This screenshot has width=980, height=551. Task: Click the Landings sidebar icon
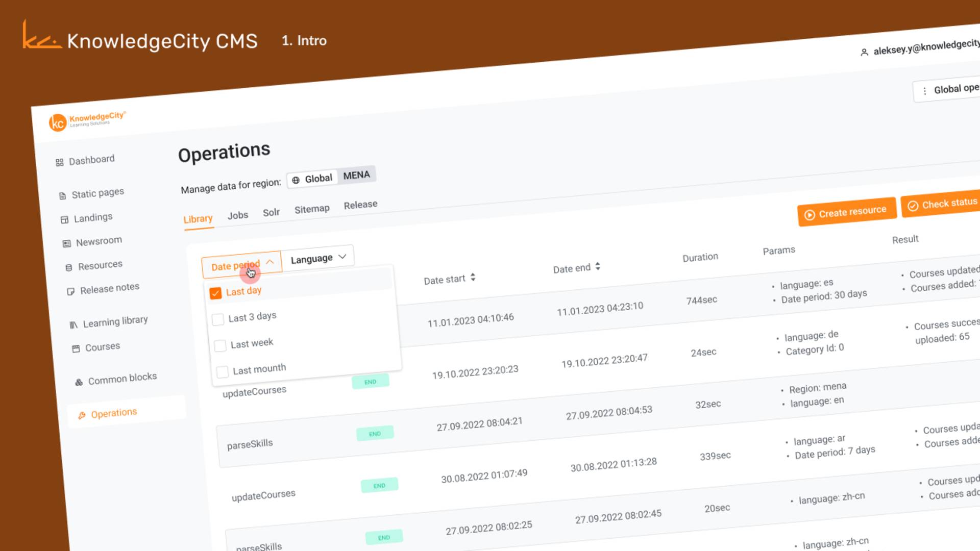[65, 219]
